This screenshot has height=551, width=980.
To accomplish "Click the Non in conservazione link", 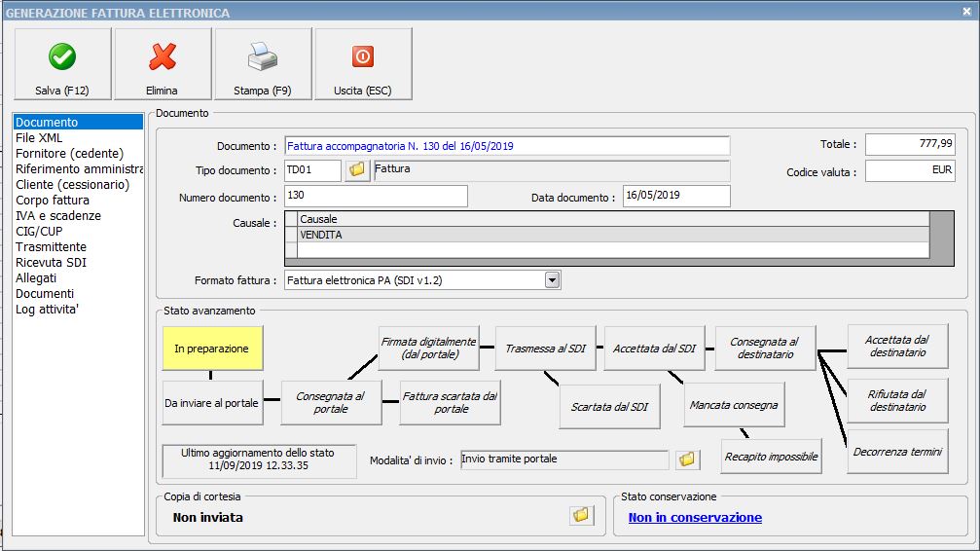I will click(695, 517).
